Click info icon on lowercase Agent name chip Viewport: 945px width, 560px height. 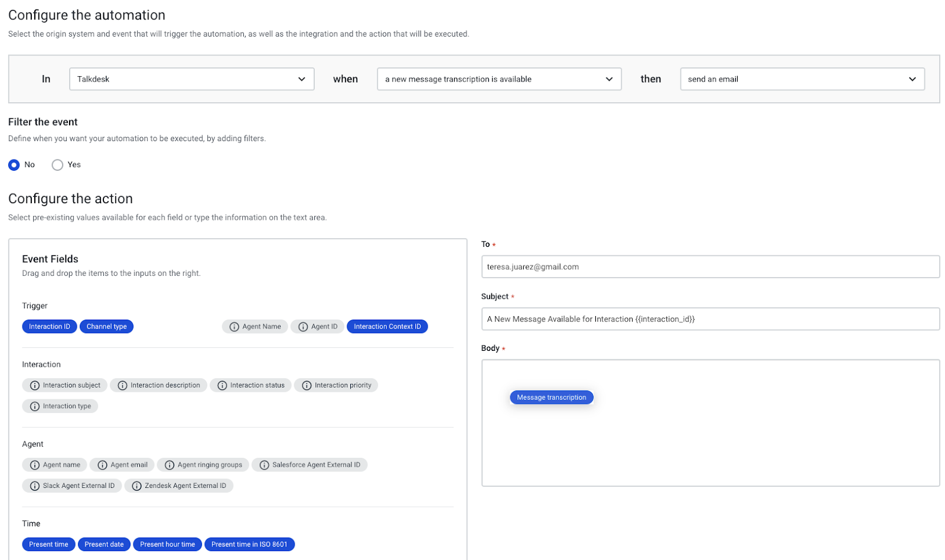35,465
